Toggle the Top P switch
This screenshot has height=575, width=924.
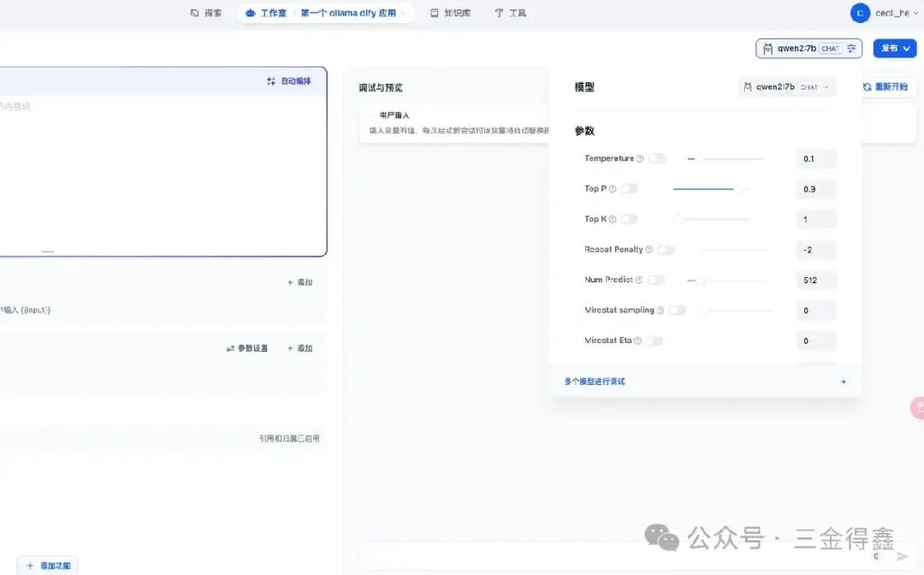point(630,188)
